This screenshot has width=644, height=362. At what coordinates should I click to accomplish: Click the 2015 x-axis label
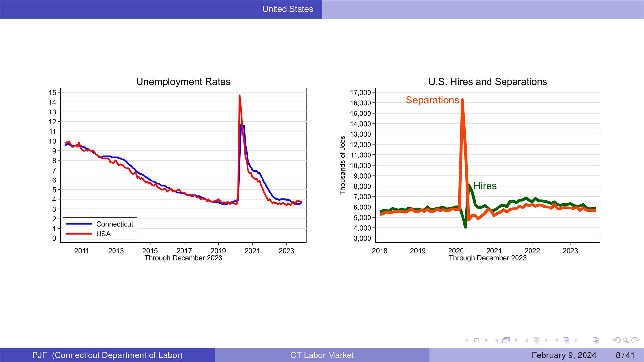[150, 251]
